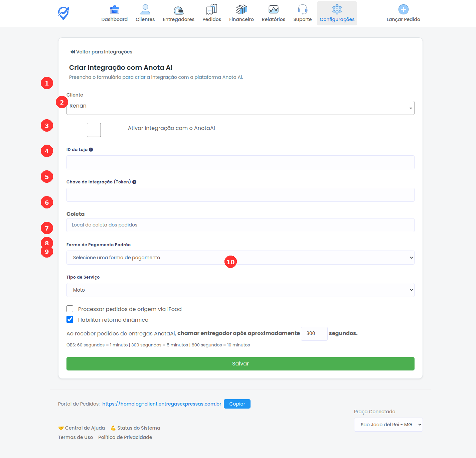This screenshot has width=476, height=458.
Task: Open the Tipo de Serviço dropdown
Action: click(240, 290)
